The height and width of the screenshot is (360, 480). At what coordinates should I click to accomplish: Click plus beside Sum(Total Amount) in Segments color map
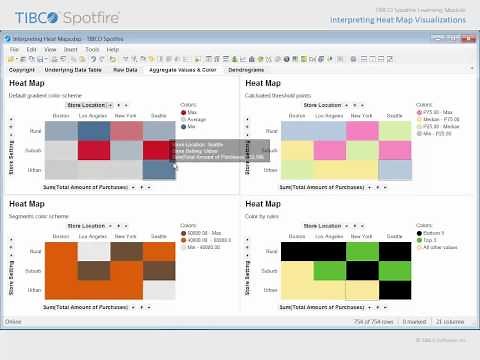pyautogui.click(x=142, y=307)
